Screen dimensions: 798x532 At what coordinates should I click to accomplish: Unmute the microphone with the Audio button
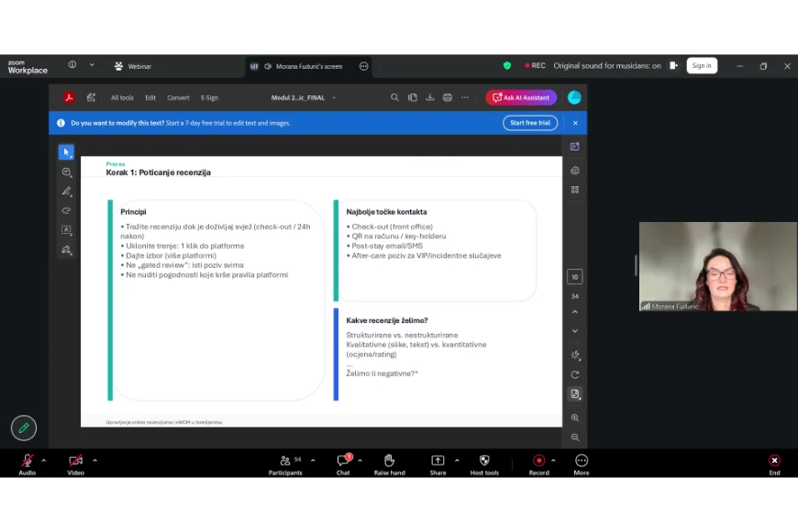tap(28, 461)
